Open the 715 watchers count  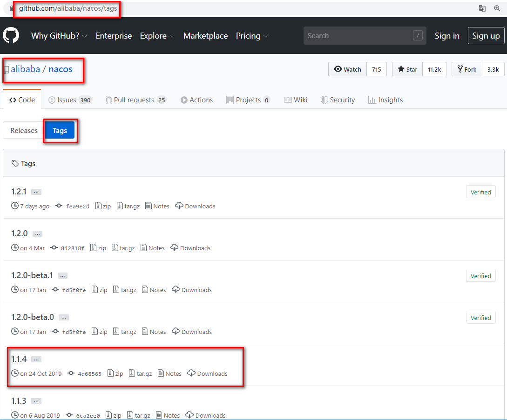coord(376,69)
